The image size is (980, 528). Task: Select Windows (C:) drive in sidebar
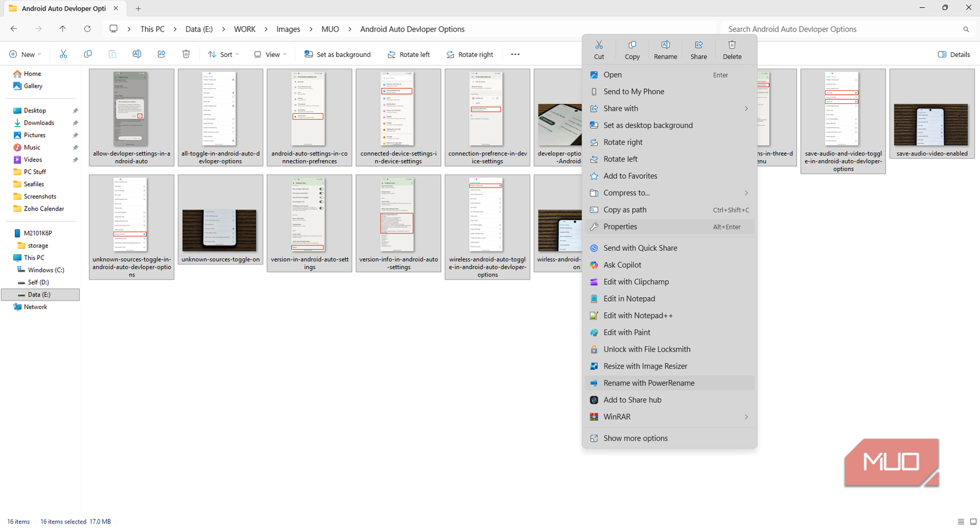click(x=46, y=270)
